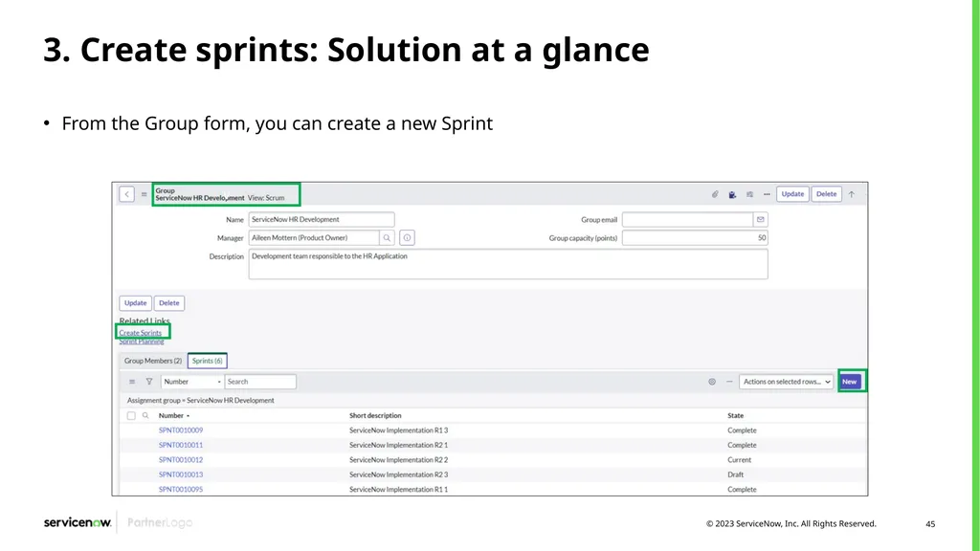980x551 pixels.
Task: Click into the Group email field
Action: coord(687,219)
